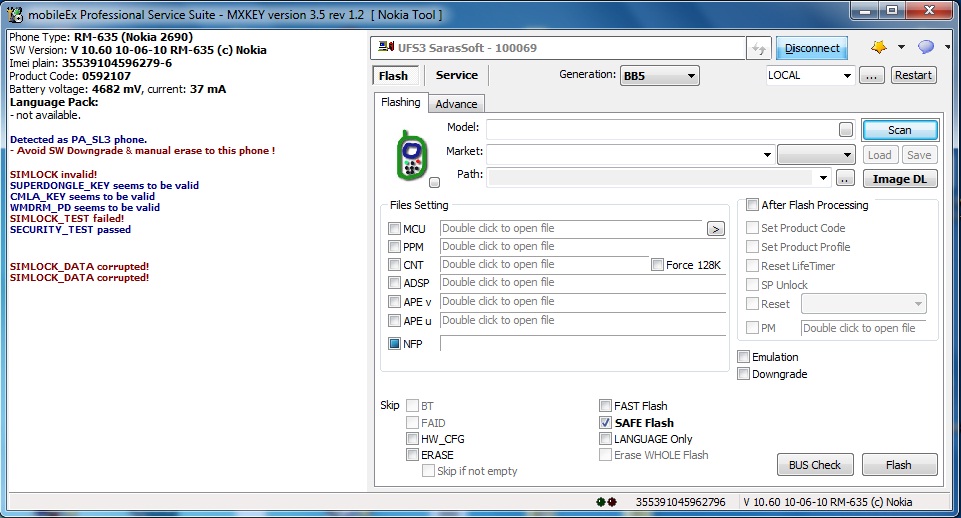Enable the CNT file checkbox
961x518 pixels.
394,265
